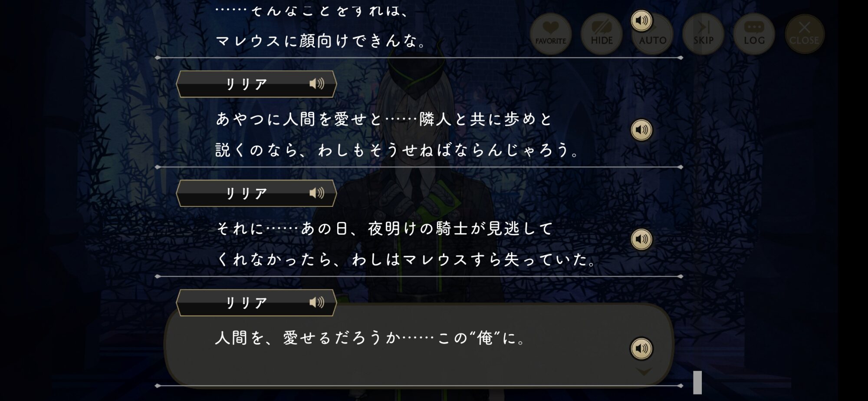The image size is (868, 401).
Task: Play voice for 人間を、愛せるだろうか line
Action: [x=641, y=348]
